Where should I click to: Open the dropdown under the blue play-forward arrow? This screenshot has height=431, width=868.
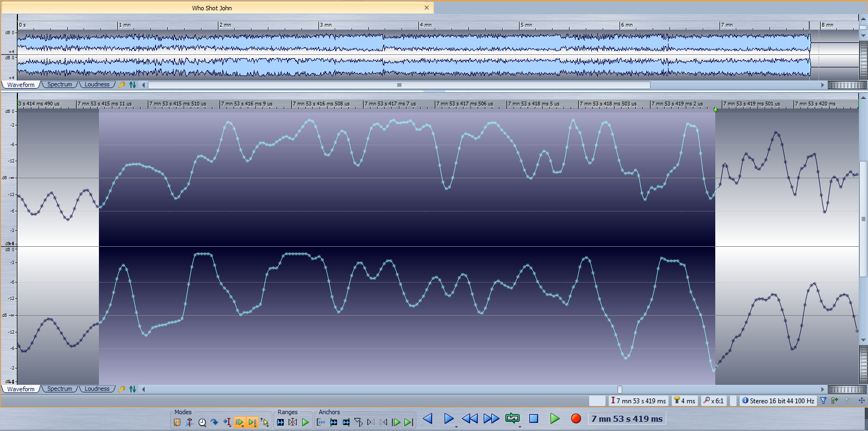(455, 427)
